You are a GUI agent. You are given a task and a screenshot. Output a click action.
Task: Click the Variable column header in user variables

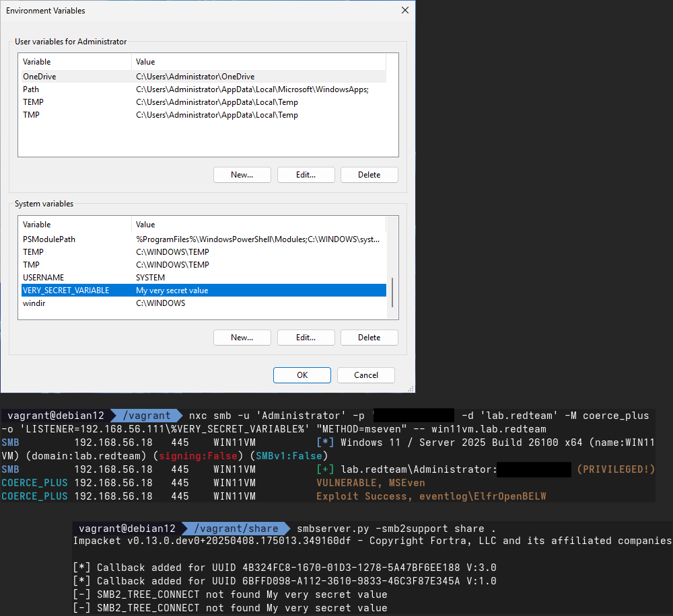[x=75, y=62]
